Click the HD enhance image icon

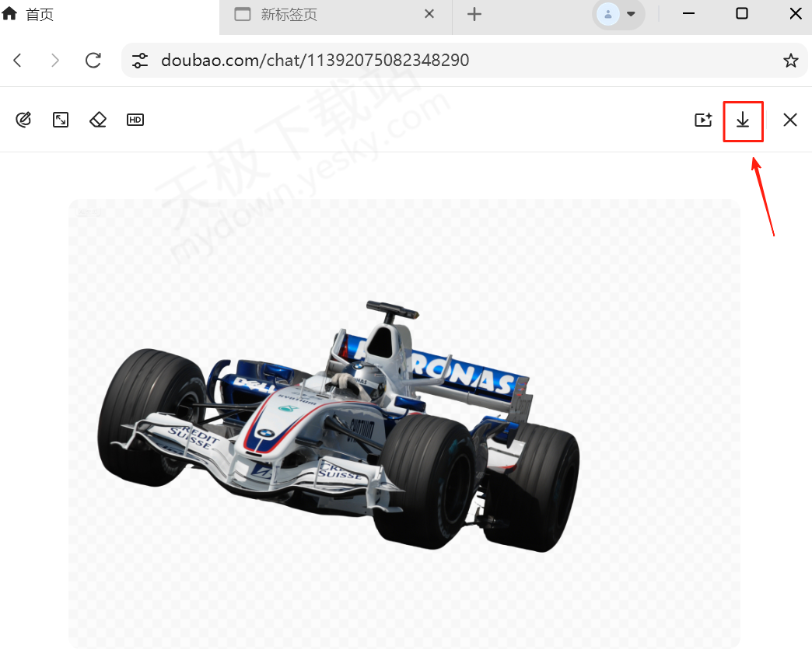[135, 120]
